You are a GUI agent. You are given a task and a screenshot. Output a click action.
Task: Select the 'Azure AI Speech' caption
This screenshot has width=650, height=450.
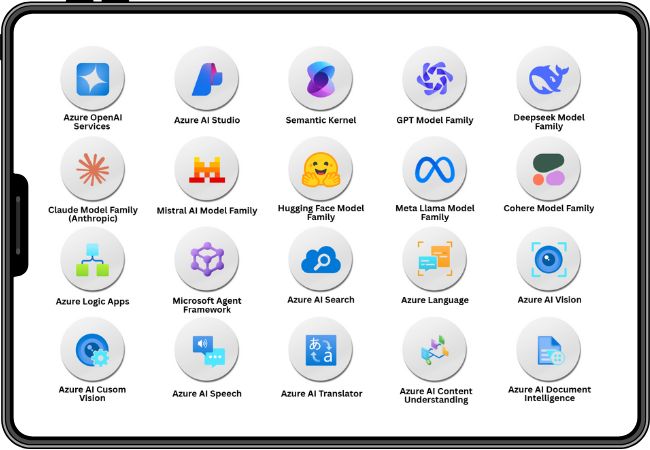point(207,394)
